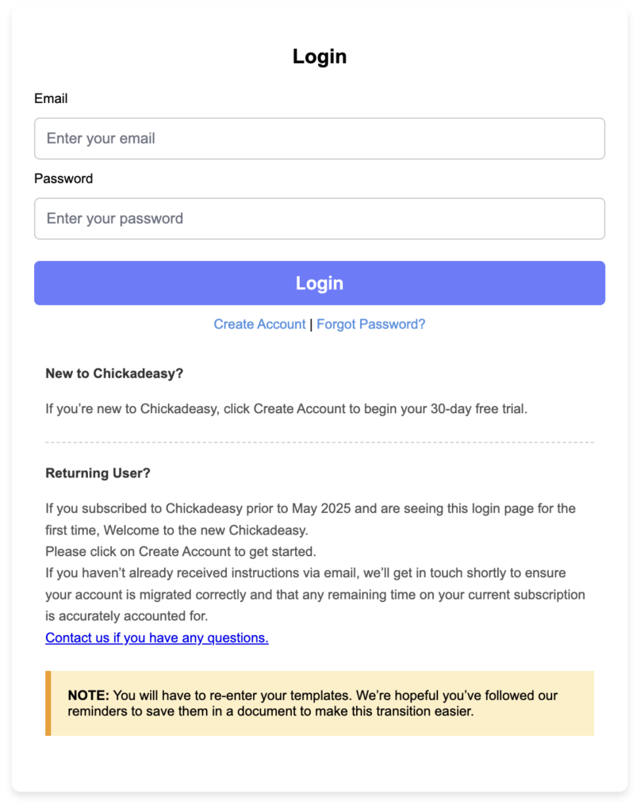Viewport: 644px width, 812px height.
Task: Click the Password field label
Action: (x=63, y=178)
